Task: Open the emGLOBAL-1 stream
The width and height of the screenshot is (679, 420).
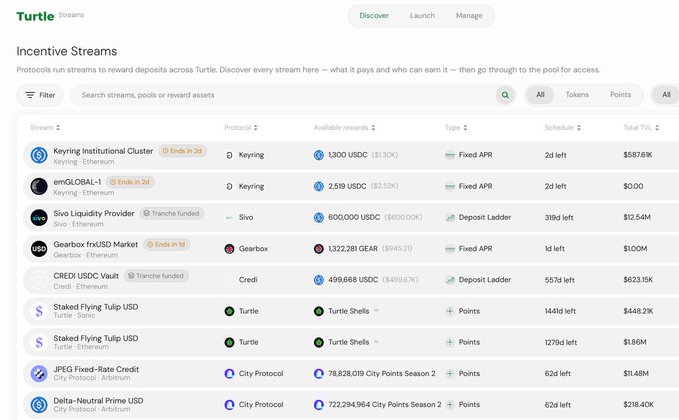Action: tap(77, 182)
